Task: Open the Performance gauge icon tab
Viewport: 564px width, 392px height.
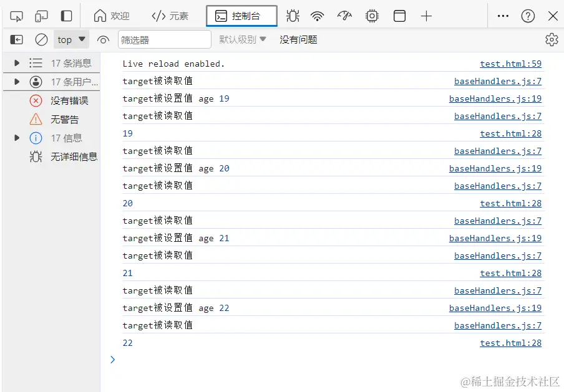Action: point(344,16)
